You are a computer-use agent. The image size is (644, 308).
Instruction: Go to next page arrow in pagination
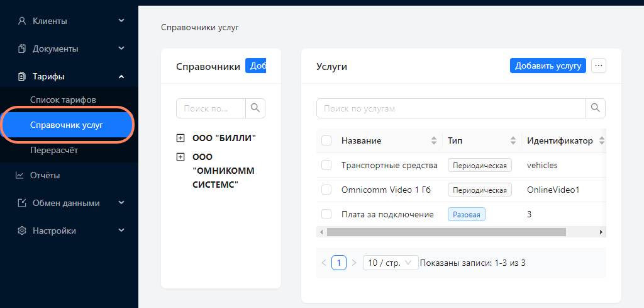click(354, 263)
